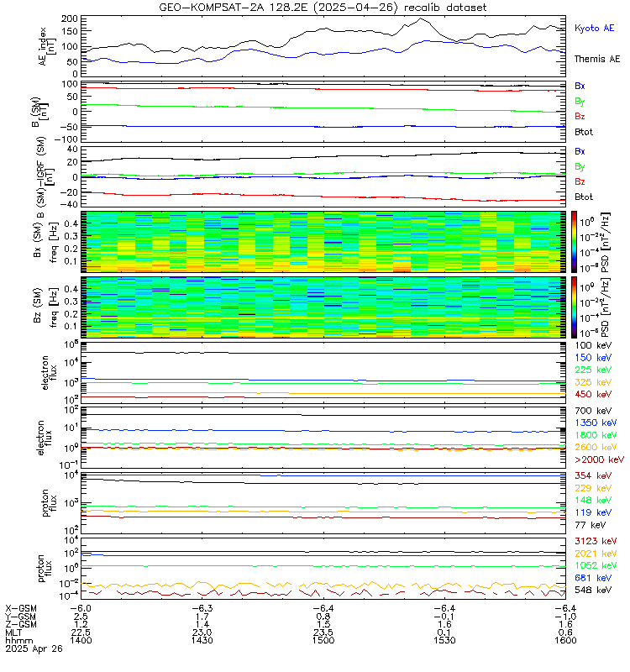Click the X-GSM row label

click(20, 608)
